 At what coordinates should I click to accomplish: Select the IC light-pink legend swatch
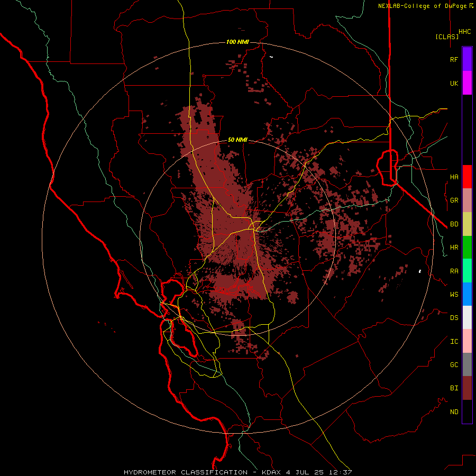[x=467, y=341]
